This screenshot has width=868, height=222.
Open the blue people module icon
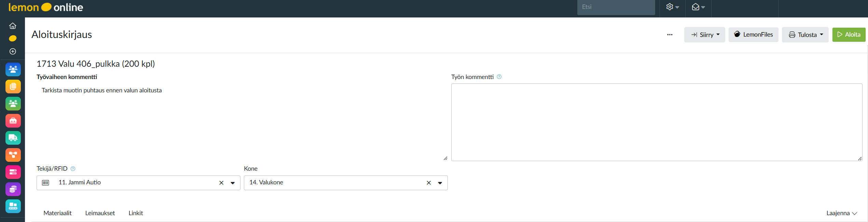coord(13,69)
